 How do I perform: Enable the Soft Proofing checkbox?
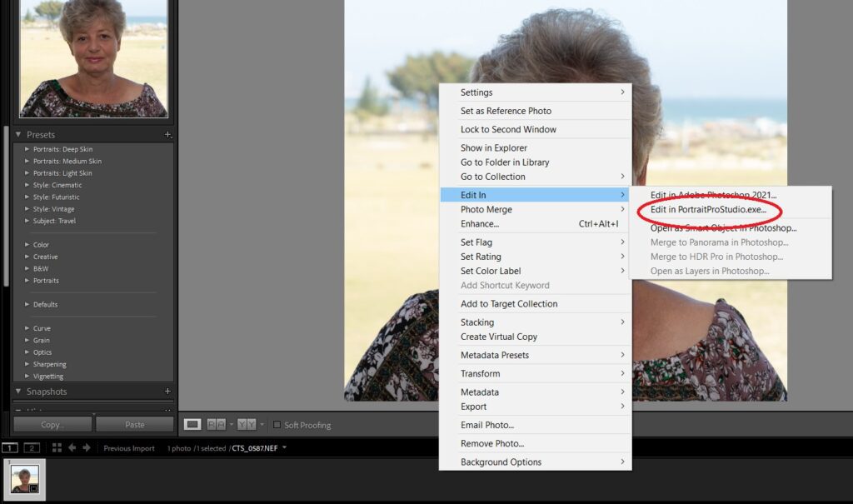(277, 425)
